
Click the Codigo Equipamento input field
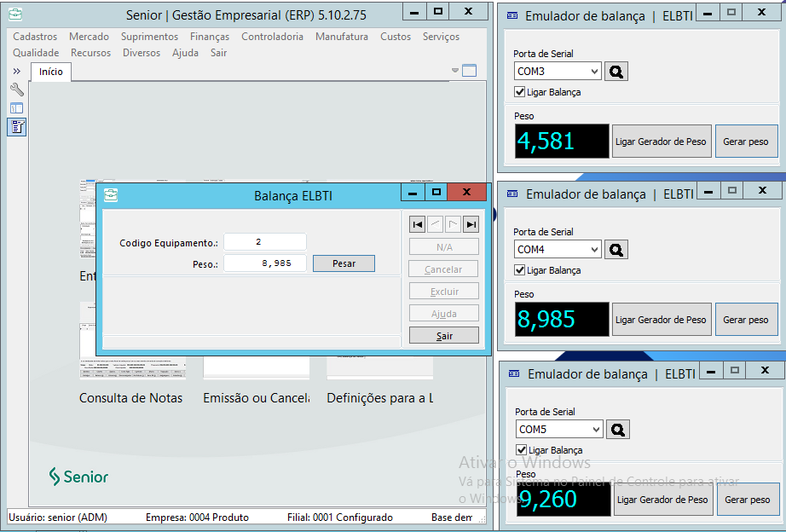[264, 242]
